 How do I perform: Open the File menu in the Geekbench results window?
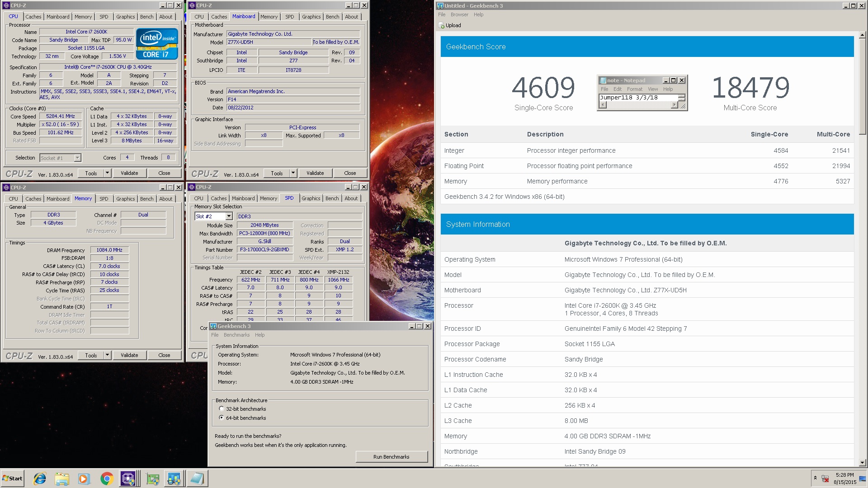click(442, 14)
